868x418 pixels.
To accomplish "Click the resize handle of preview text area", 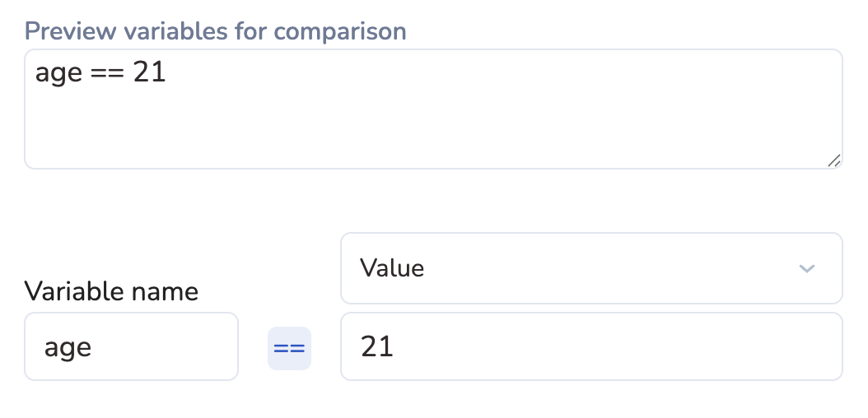I will (833, 160).
